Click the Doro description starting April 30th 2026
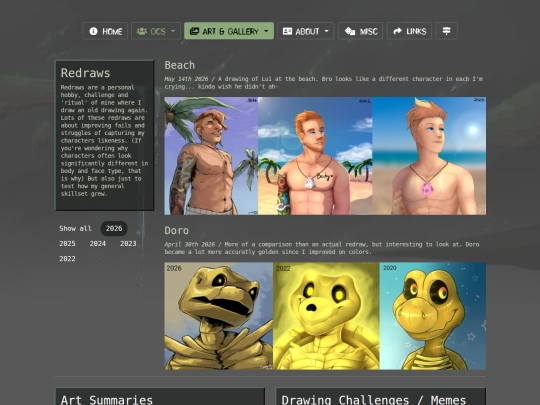The image size is (540, 405). point(322,248)
